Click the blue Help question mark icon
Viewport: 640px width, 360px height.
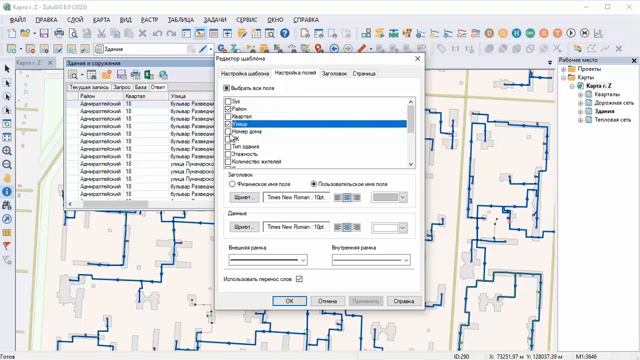285,33
